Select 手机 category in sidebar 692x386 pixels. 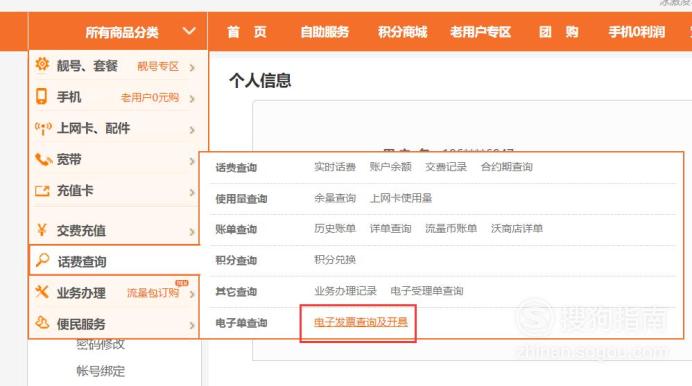tap(69, 97)
